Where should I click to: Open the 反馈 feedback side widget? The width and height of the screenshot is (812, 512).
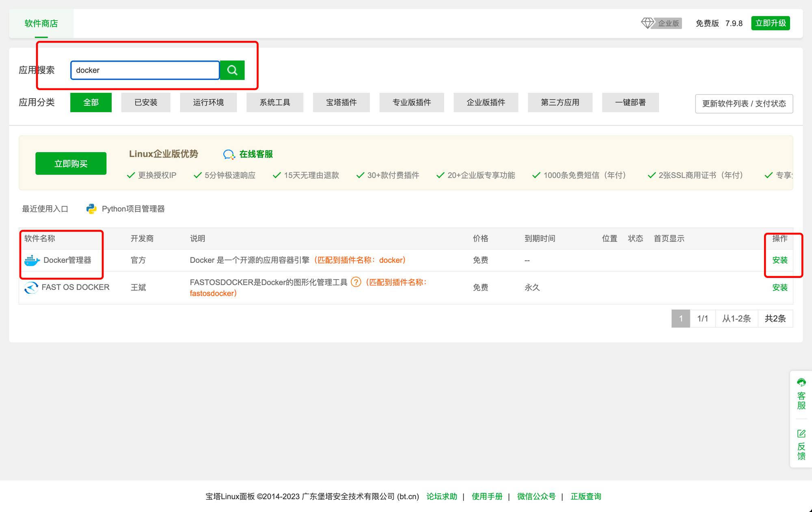tap(801, 445)
